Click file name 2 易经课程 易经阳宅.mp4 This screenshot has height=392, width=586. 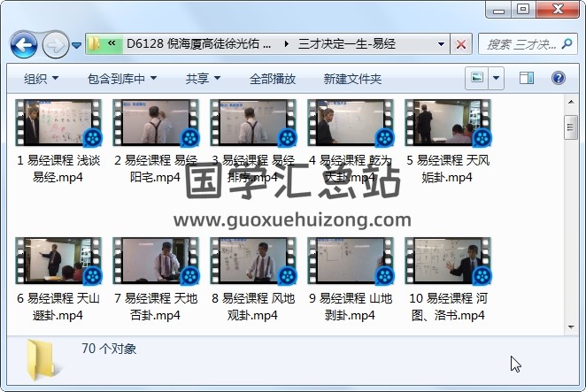(x=156, y=168)
